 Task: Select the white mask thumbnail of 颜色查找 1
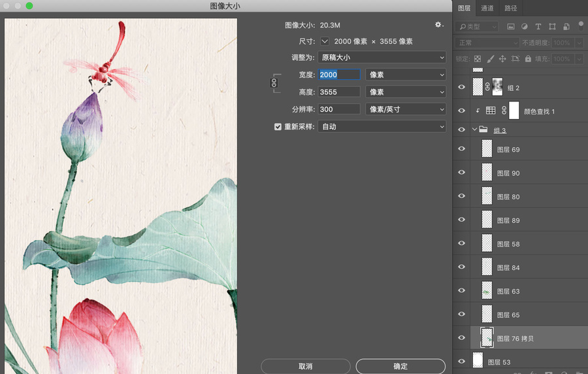(x=514, y=110)
